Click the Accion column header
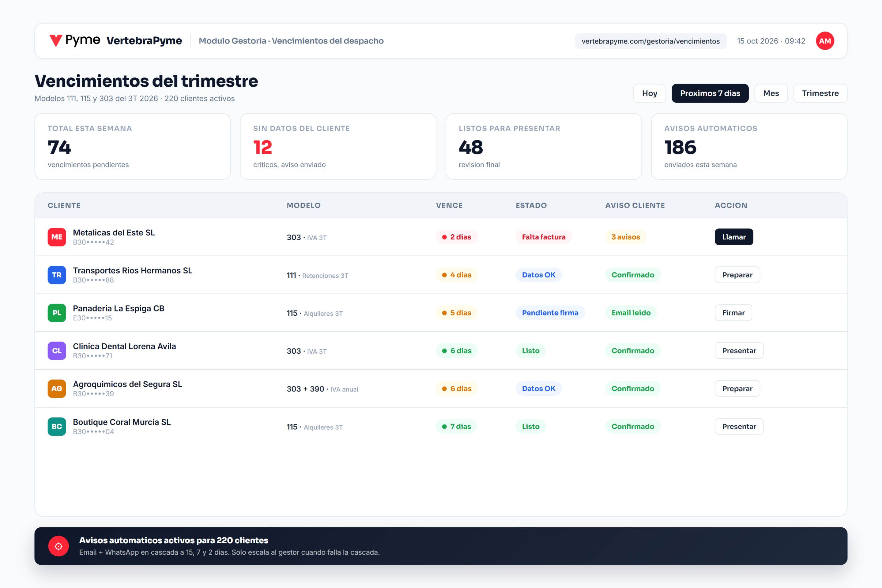 click(x=731, y=205)
